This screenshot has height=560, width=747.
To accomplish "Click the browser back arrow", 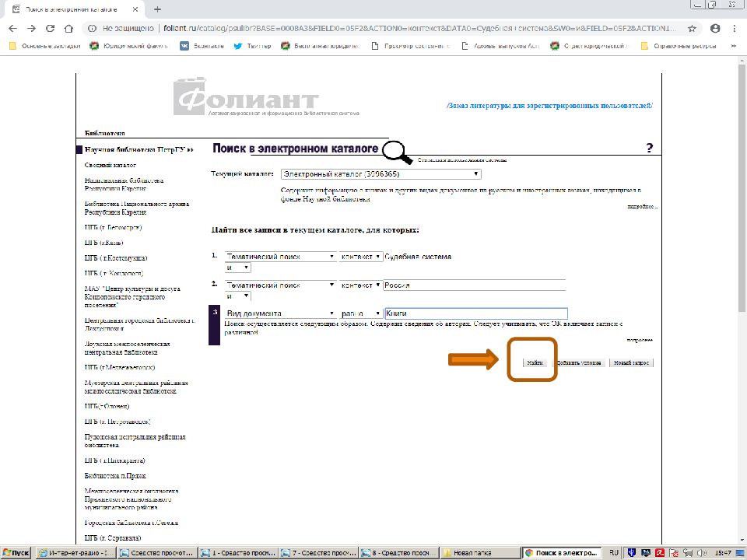I will tap(12, 28).
